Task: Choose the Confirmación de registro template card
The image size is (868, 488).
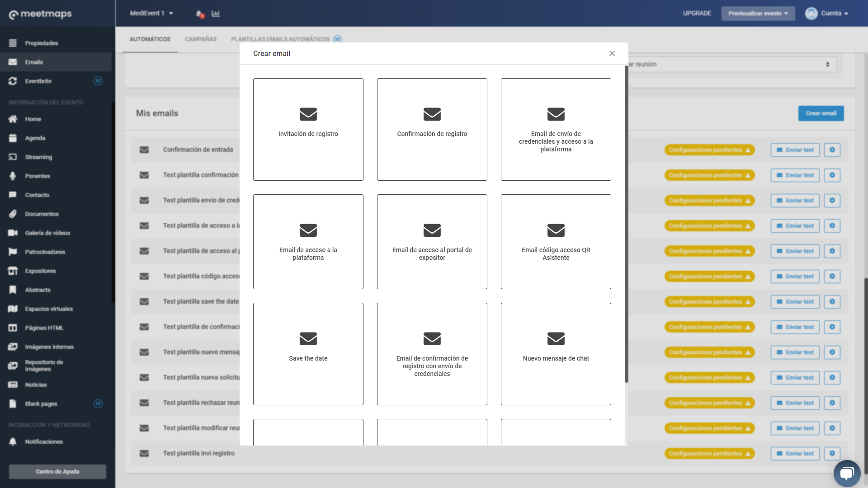Action: (432, 129)
